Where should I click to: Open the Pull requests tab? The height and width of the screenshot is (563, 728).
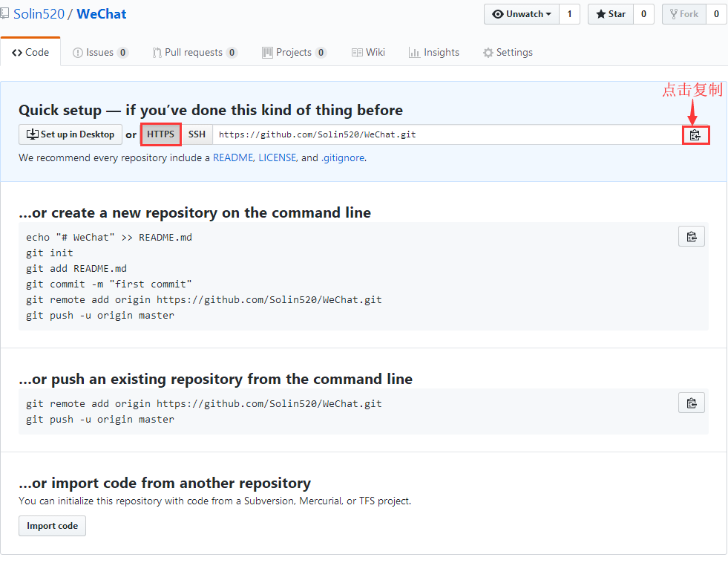click(x=195, y=53)
